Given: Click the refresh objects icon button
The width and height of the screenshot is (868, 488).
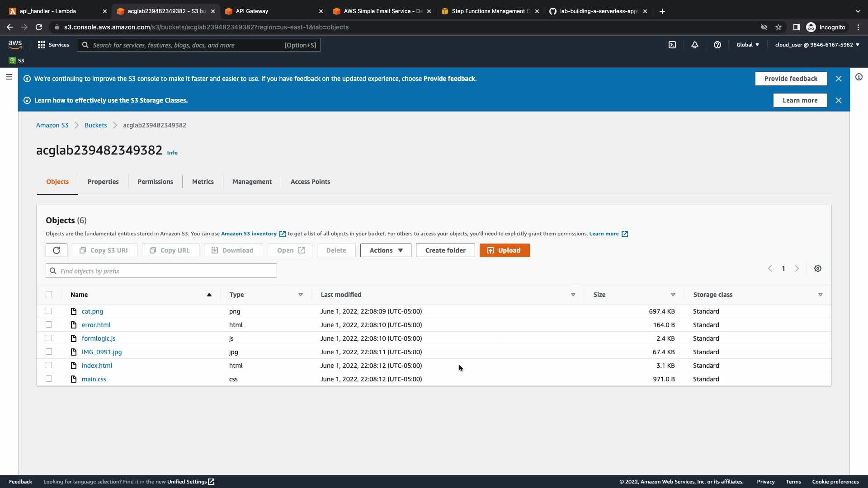Looking at the screenshot, I should coord(57,250).
